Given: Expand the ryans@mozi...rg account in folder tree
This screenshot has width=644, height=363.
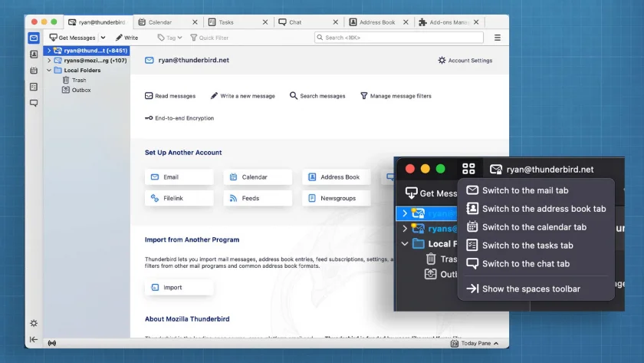Looking at the screenshot, I should (49, 61).
